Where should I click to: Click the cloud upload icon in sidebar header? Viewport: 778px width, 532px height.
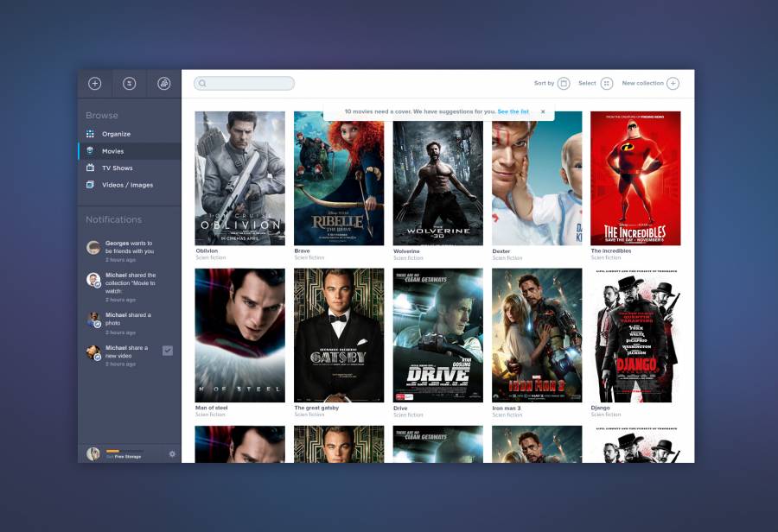click(164, 84)
